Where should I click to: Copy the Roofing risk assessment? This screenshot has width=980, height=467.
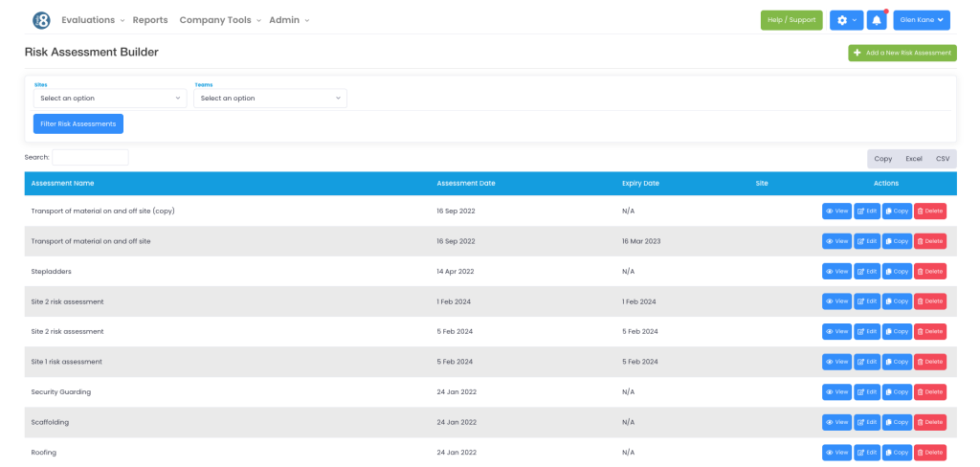tap(897, 453)
